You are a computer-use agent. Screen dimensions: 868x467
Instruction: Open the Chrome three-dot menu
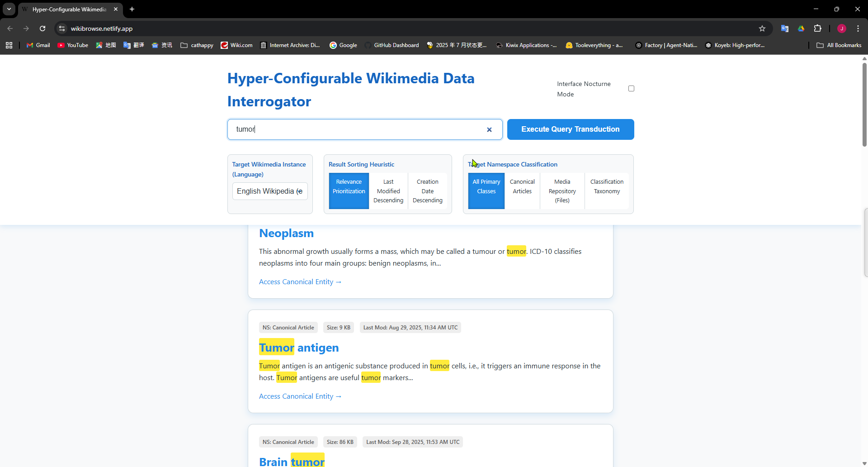pos(858,28)
